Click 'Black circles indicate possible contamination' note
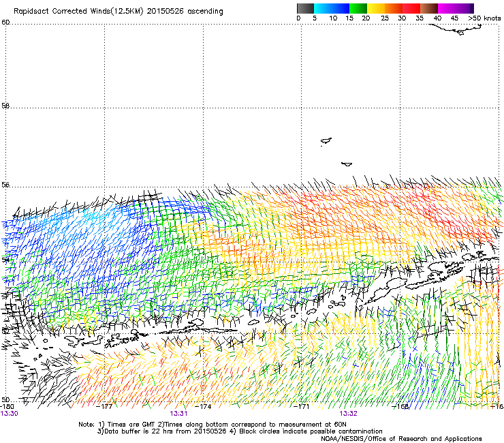 (x=311, y=431)
